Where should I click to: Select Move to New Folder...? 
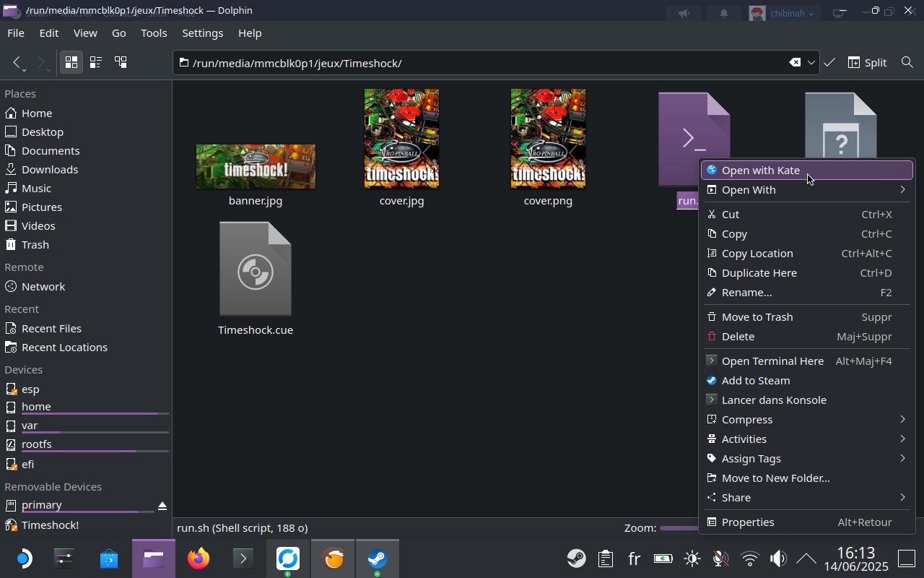807,478
